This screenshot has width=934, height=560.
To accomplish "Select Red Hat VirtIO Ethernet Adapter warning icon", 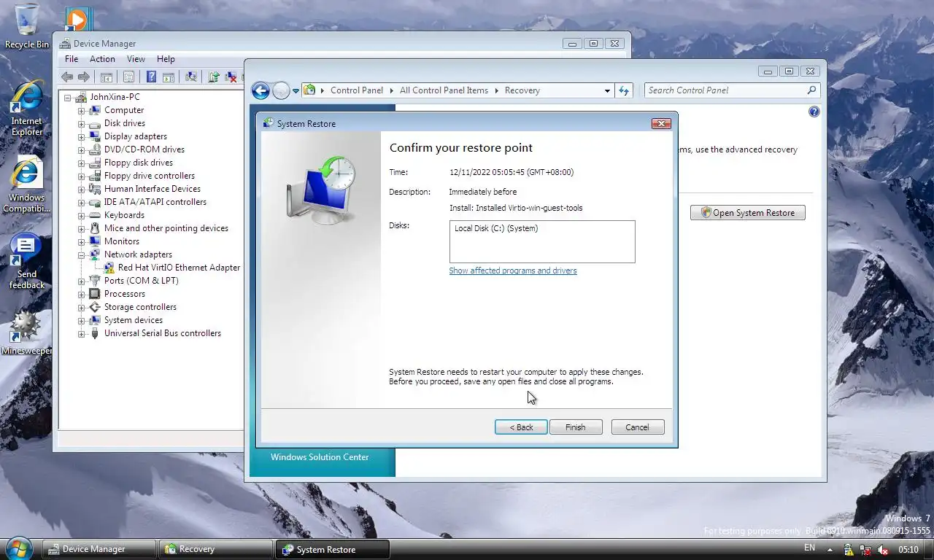I will pyautogui.click(x=109, y=268).
